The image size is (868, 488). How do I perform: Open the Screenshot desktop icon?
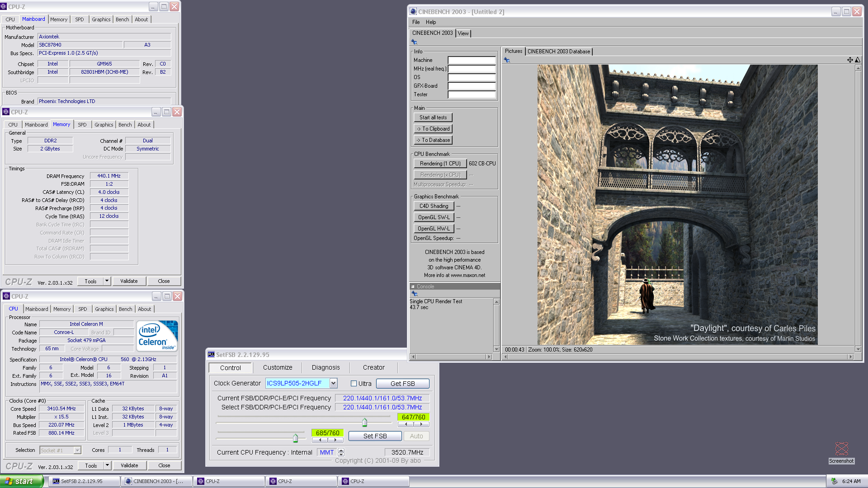[x=841, y=453]
